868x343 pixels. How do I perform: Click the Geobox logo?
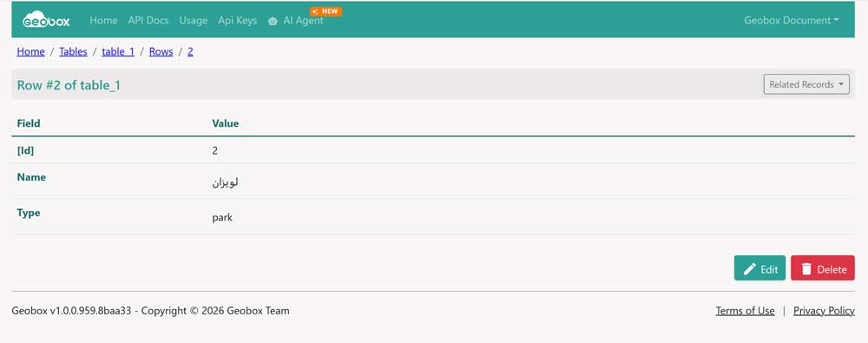pyautogui.click(x=46, y=21)
